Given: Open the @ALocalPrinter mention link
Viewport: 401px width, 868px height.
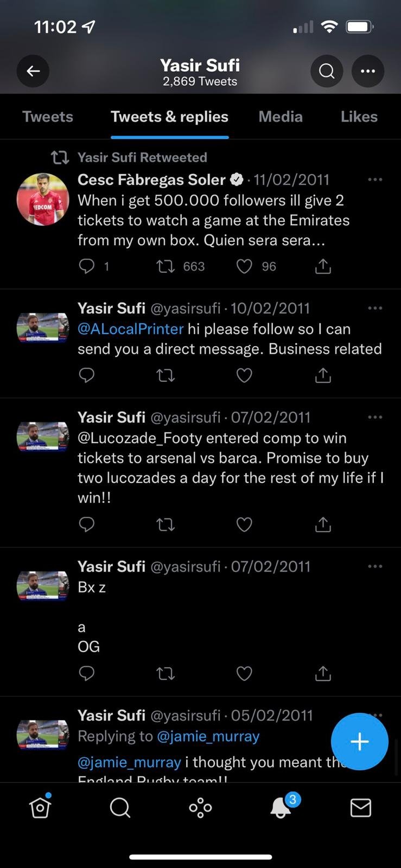Looking at the screenshot, I should click(x=131, y=329).
